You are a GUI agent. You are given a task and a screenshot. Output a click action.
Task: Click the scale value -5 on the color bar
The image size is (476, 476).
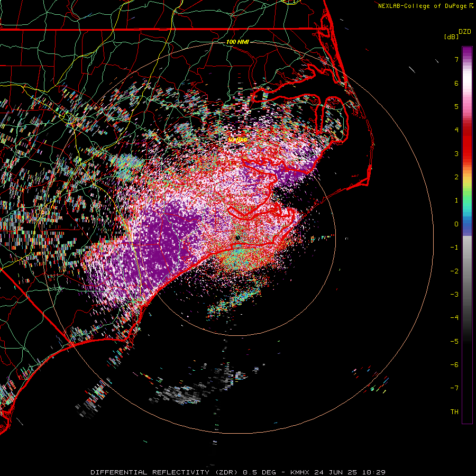coord(454,342)
